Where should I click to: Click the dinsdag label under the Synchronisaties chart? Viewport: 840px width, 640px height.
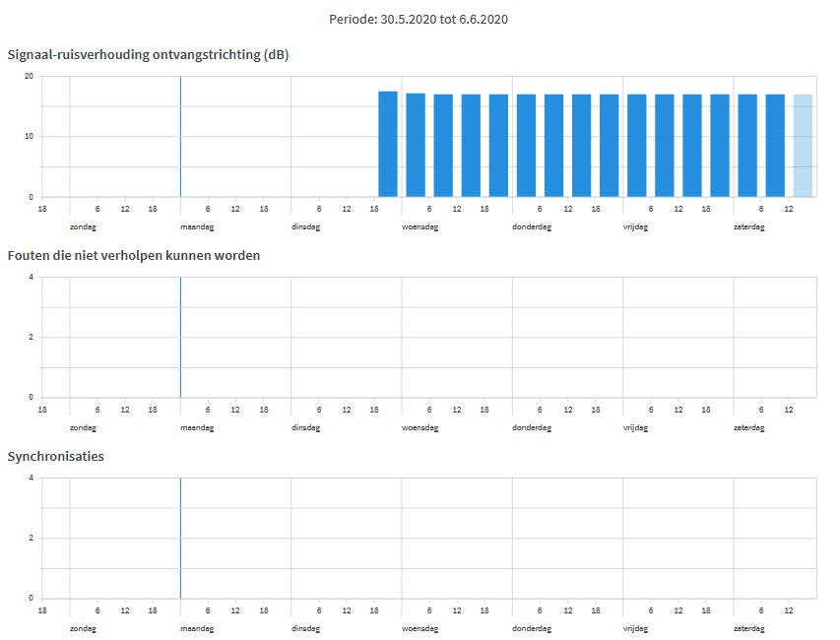[x=306, y=628]
